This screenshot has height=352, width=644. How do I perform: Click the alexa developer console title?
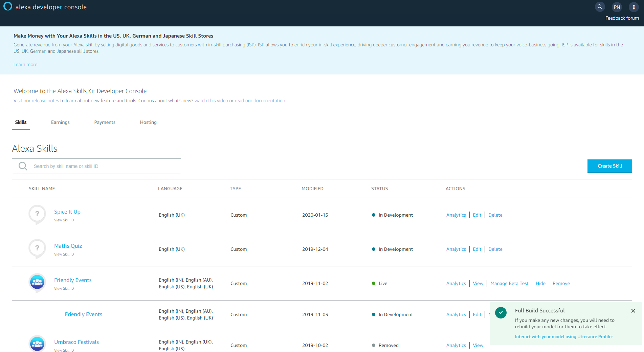pyautogui.click(x=51, y=7)
